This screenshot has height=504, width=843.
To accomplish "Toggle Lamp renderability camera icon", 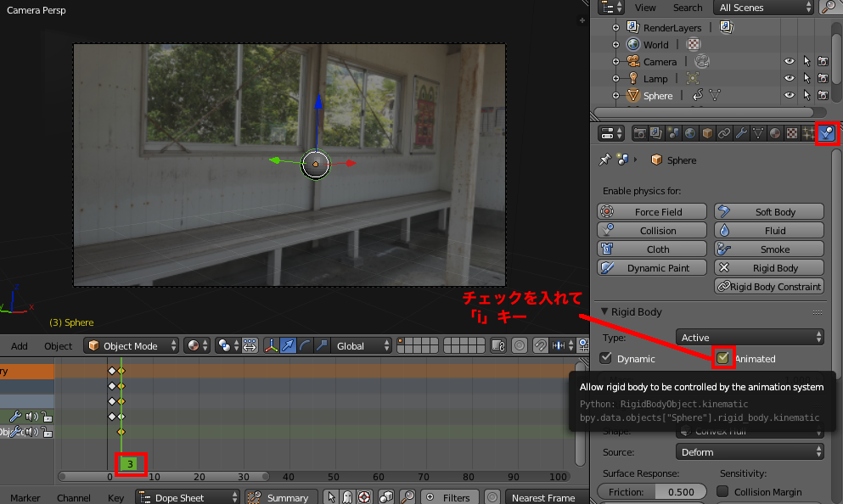I will click(x=823, y=78).
